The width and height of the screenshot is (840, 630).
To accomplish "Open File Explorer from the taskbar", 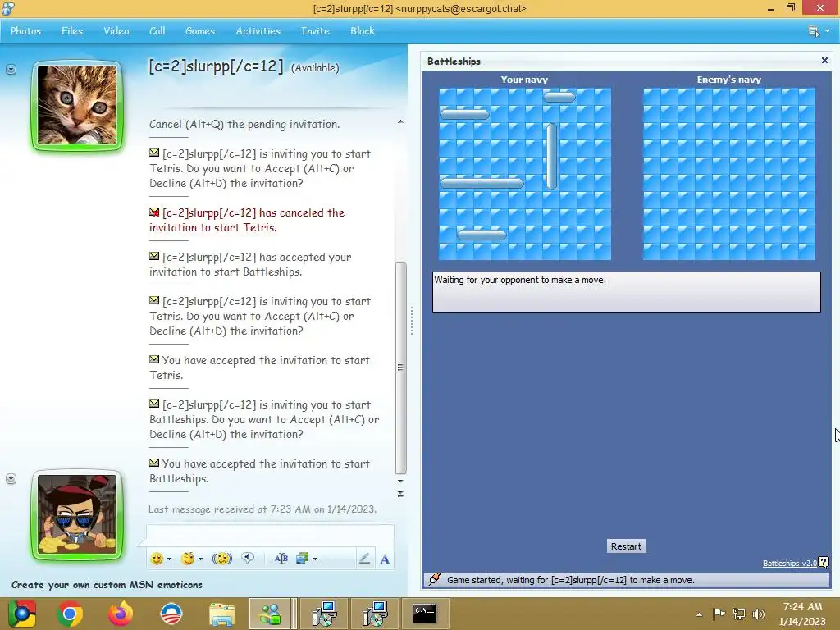I will (x=221, y=614).
